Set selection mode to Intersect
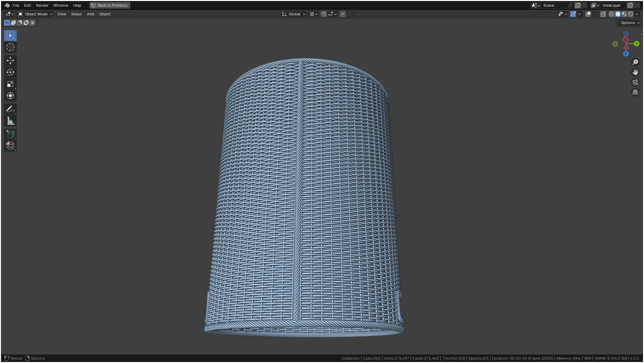The image size is (644, 363). point(32,23)
